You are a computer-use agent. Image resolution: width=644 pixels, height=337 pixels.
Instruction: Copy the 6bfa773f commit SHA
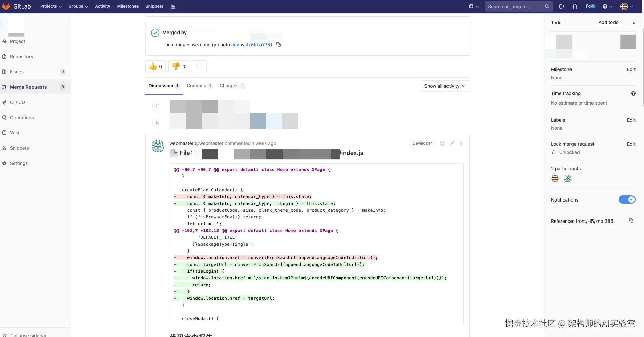[x=278, y=44]
